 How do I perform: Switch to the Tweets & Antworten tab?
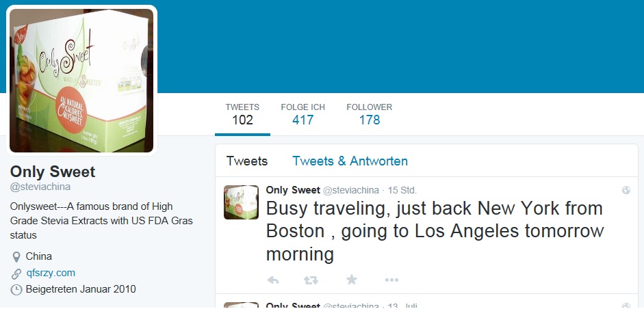pyautogui.click(x=350, y=161)
